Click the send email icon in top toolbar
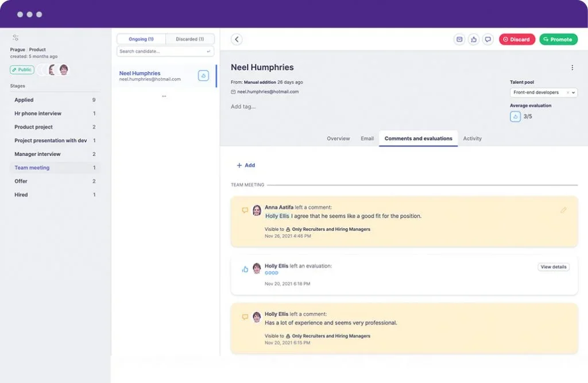This screenshot has height=383, width=588. (459, 39)
